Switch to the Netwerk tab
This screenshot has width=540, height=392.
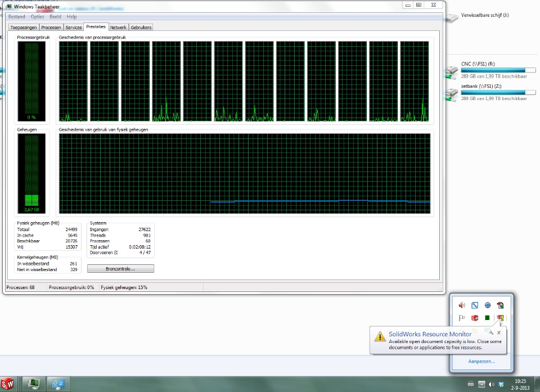(x=118, y=27)
